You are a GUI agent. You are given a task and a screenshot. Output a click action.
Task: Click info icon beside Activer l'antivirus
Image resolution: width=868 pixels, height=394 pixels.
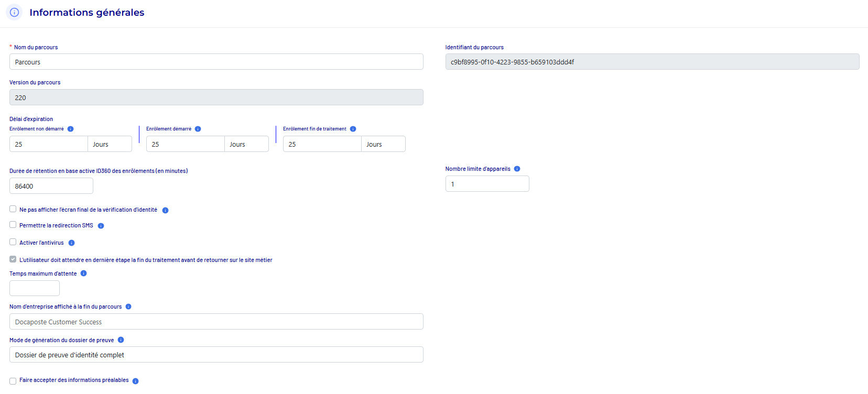[x=71, y=243]
